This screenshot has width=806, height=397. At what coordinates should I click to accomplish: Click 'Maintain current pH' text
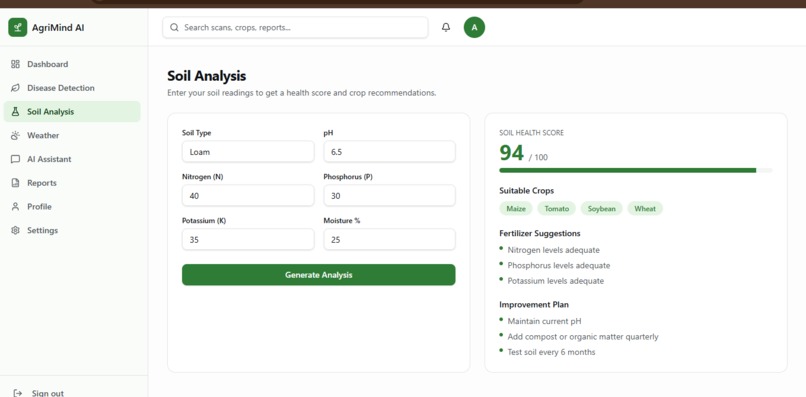[544, 321]
